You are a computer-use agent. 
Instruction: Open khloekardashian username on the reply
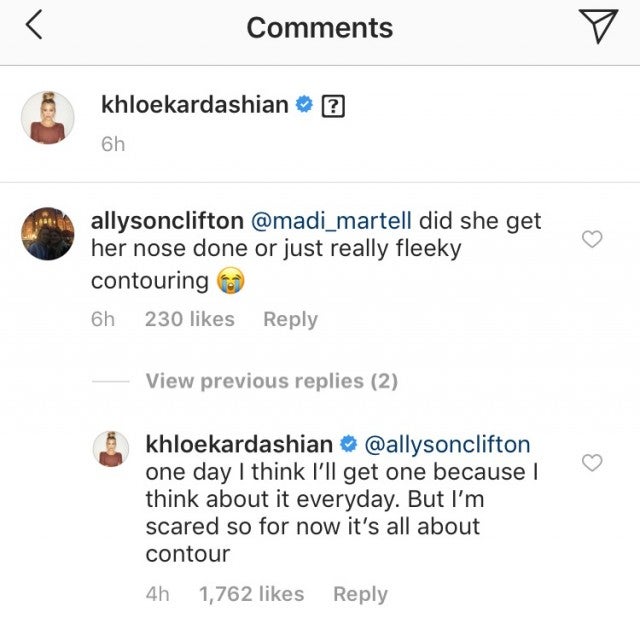(x=239, y=443)
